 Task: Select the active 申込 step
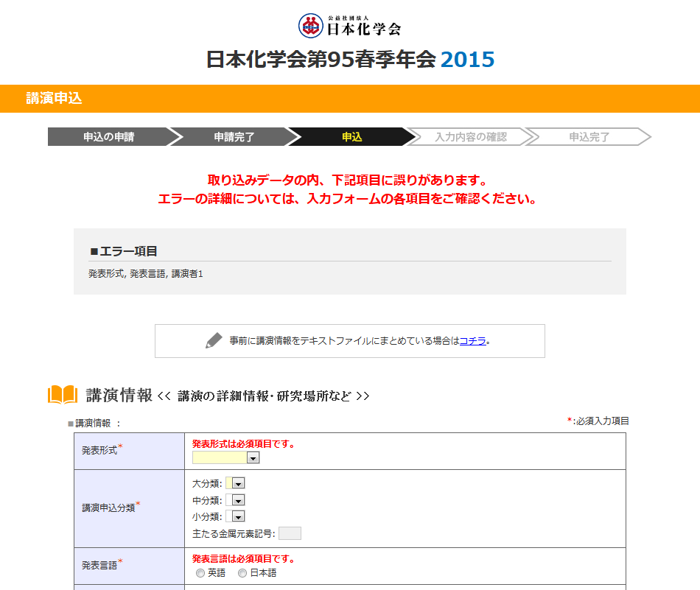click(351, 137)
